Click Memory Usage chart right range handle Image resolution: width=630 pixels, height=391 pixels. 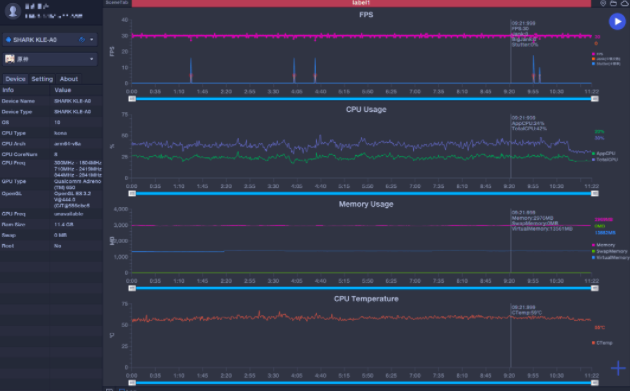tap(595, 288)
